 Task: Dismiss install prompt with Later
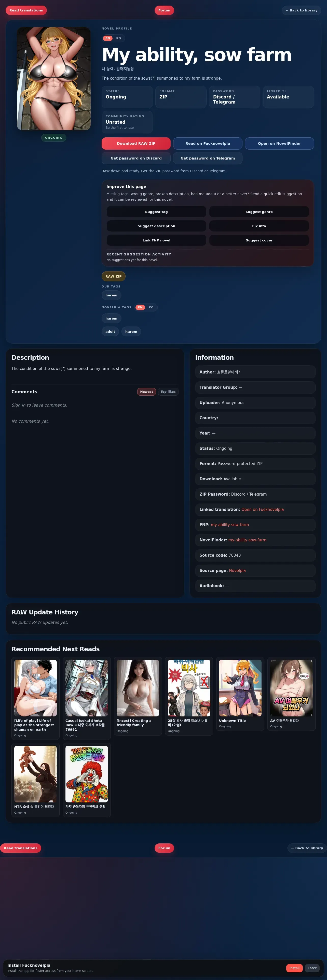tap(312, 968)
